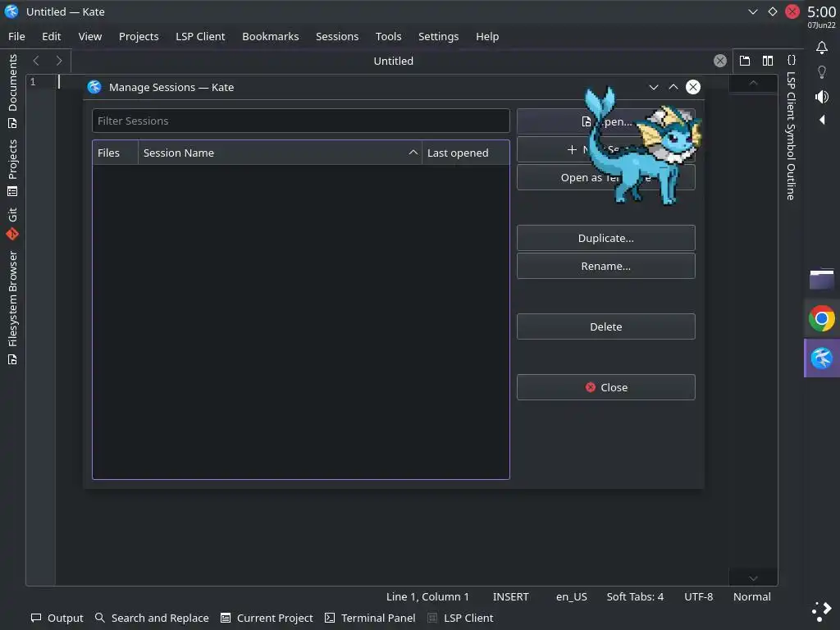This screenshot has width=840, height=630.
Task: Change the UTF-8 encoding
Action: (699, 596)
